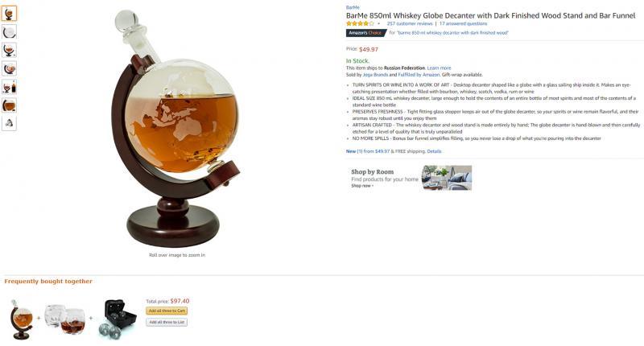Visit the Joga Brands seller page
The width and height of the screenshot is (644, 346).
tap(375, 75)
